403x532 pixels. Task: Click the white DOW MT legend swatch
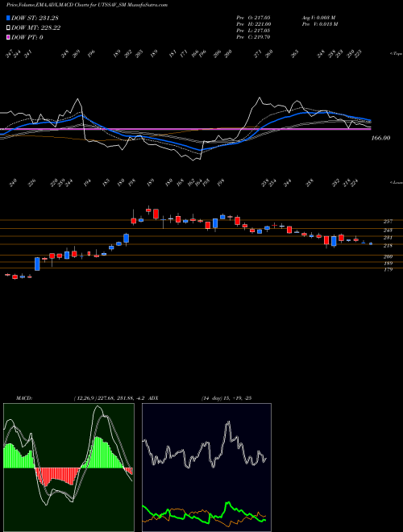(8, 27)
